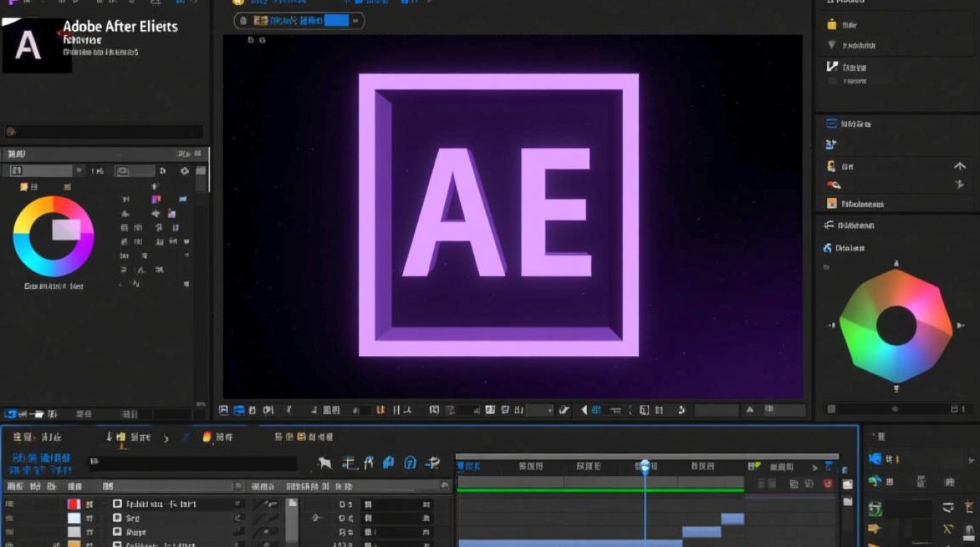Click the left-pointing triangle in the viewer bottom toolbar
The image size is (980, 547).
click(584, 411)
